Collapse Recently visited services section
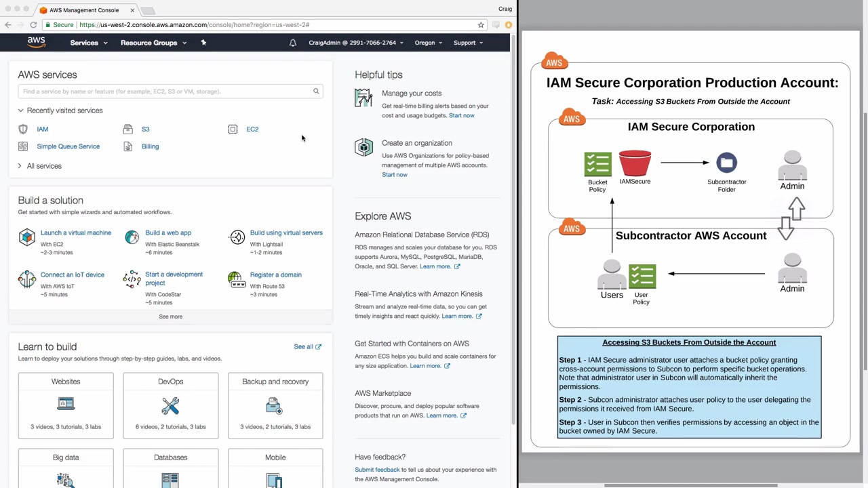 point(60,110)
